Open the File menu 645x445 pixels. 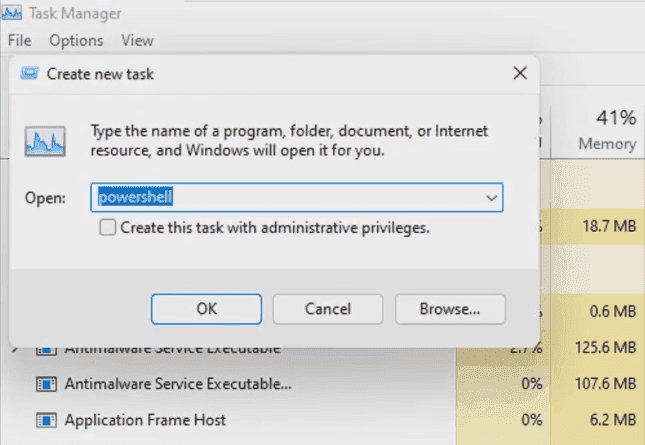tap(19, 40)
